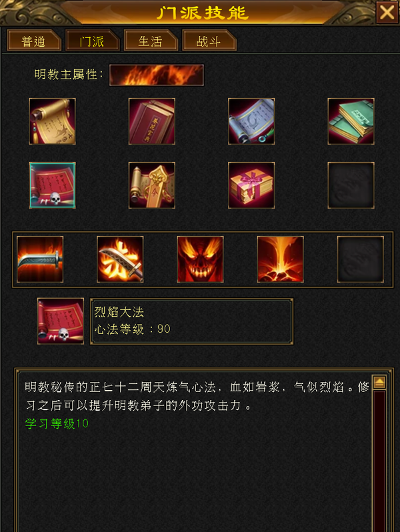Select the silver-blue scroll skill icon
Screen dimensions: 400x532
(251, 121)
